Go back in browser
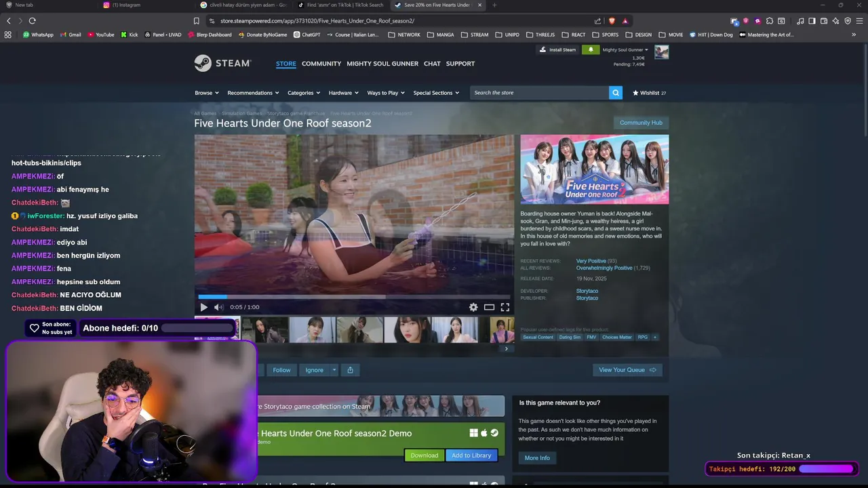Screen dimensions: 868x488 click(9, 21)
